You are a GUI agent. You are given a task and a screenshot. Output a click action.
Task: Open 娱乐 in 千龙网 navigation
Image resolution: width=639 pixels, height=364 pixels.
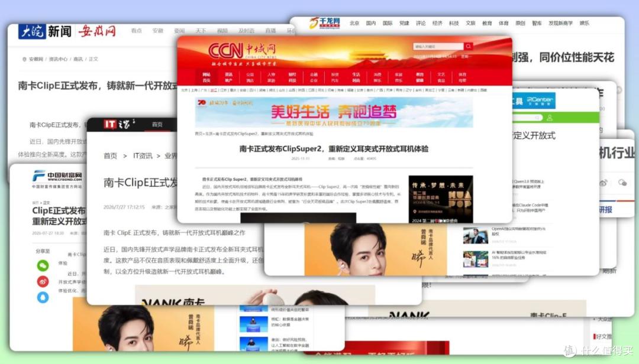pyautogui.click(x=585, y=23)
